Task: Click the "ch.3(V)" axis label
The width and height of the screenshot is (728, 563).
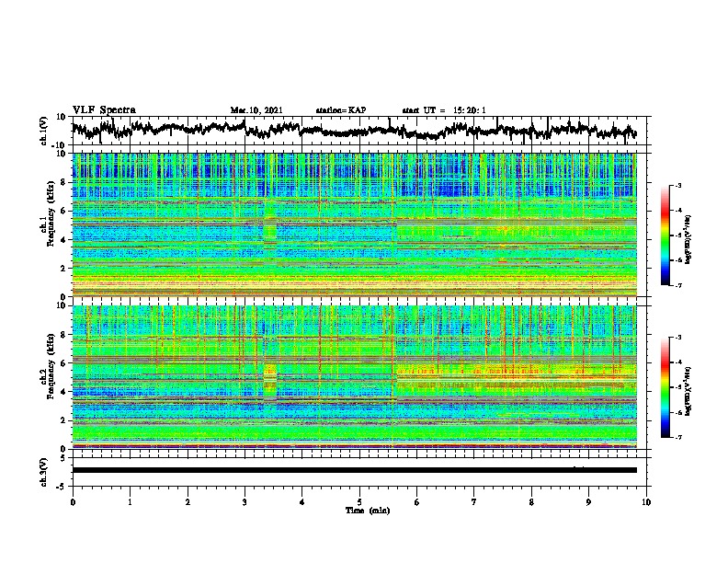Action: click(45, 472)
